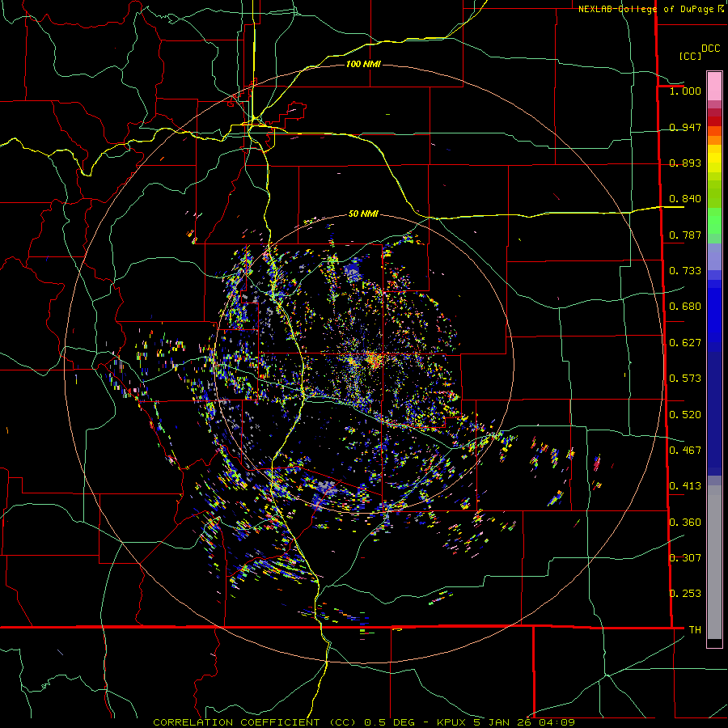Click the CC units label above the color bar
Image resolution: width=728 pixels, height=728 pixels.
[690, 56]
